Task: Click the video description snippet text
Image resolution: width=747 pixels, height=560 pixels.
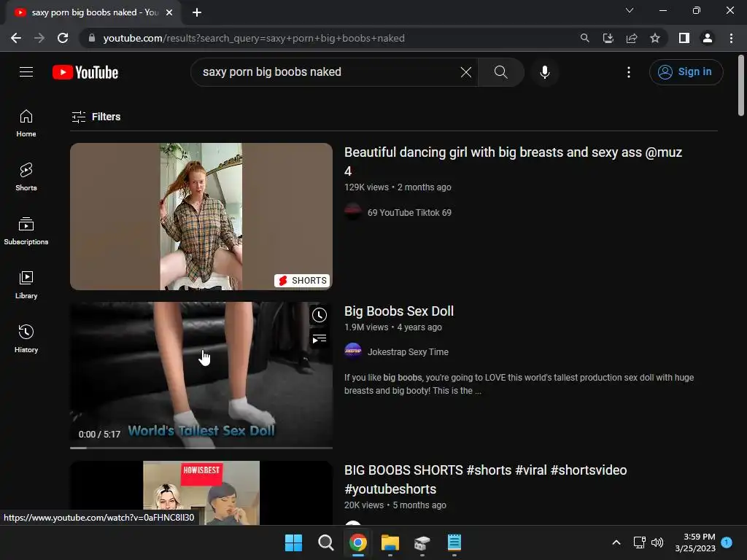Action: (519, 384)
